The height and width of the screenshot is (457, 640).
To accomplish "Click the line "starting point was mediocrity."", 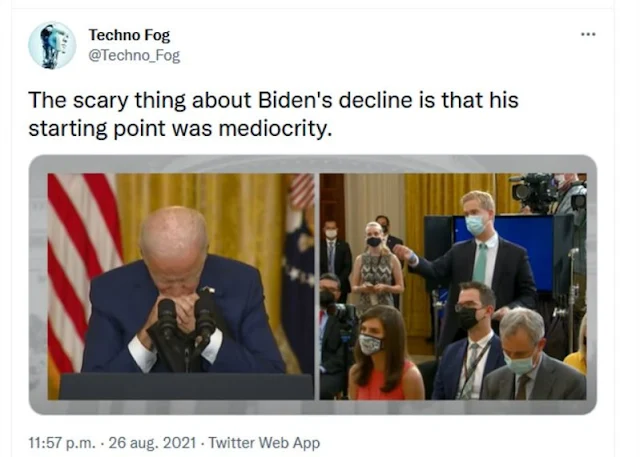I will 180,129.
